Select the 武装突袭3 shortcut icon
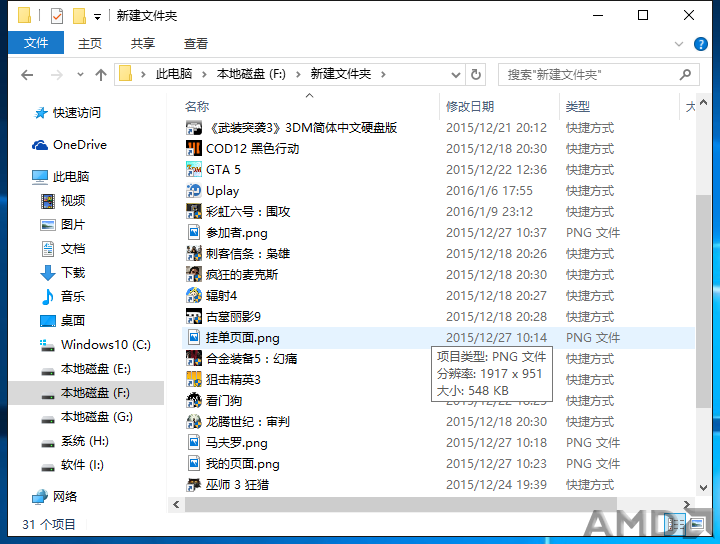Screen dimensions: 720x544 pyautogui.click(x=194, y=128)
